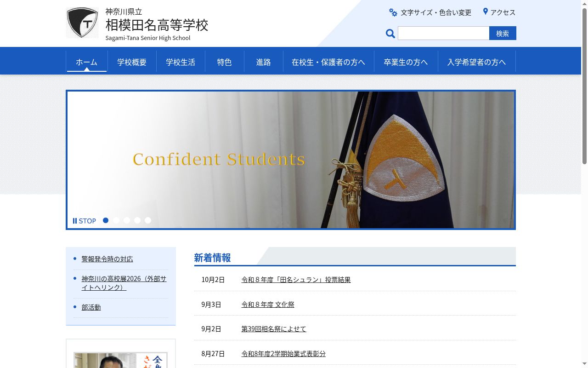
Task: Open the アクセス link
Action: pyautogui.click(x=499, y=12)
